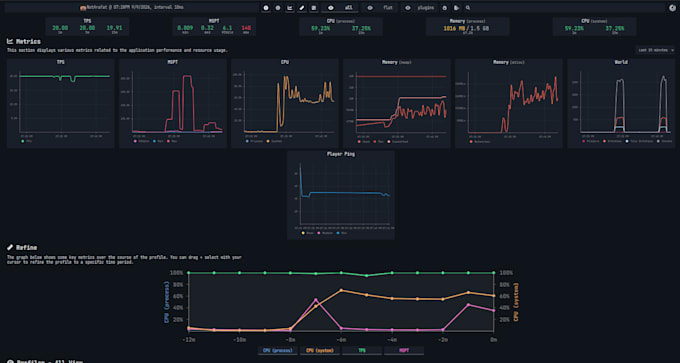This screenshot has width=680, height=363.
Task: Click the MSPT median value 0.32
Action: coord(206,28)
